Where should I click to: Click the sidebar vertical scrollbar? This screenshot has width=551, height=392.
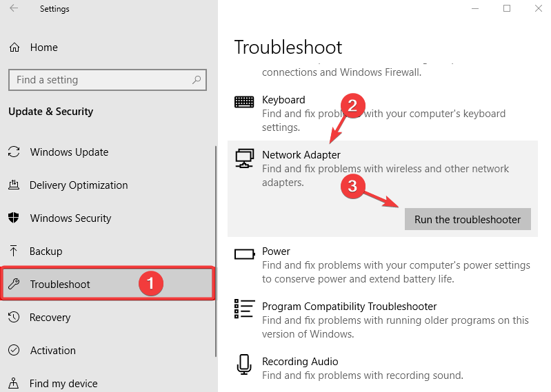pyautogui.click(x=216, y=251)
